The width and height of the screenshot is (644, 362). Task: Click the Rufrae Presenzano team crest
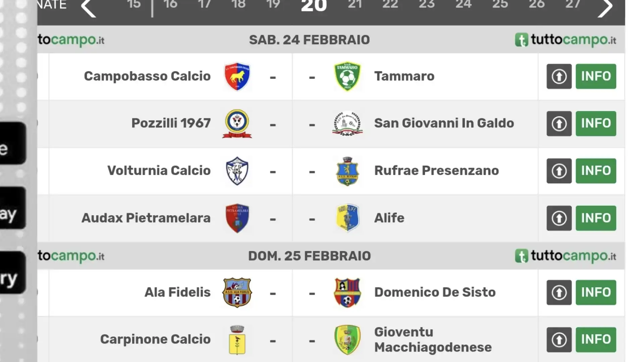(x=347, y=171)
